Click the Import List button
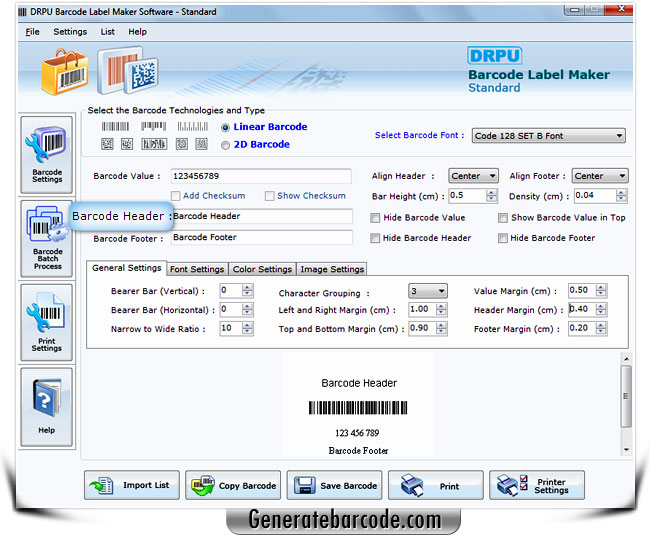This screenshot has width=650, height=535. [132, 485]
